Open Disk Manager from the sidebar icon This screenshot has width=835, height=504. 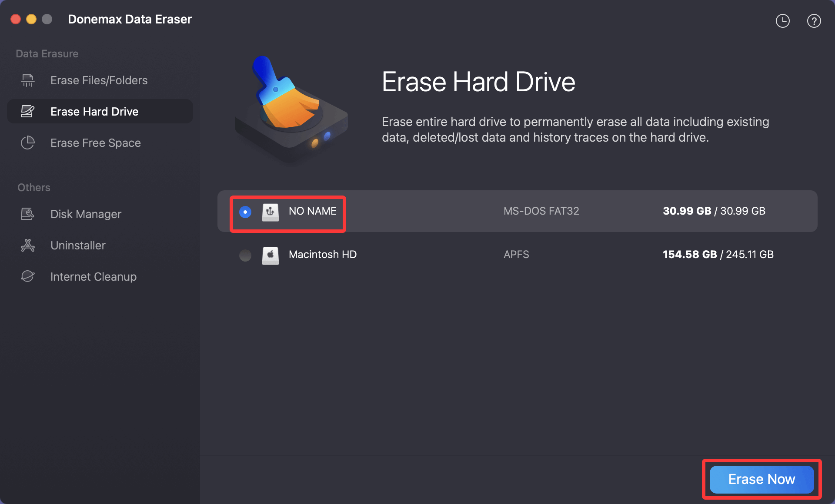pos(27,214)
